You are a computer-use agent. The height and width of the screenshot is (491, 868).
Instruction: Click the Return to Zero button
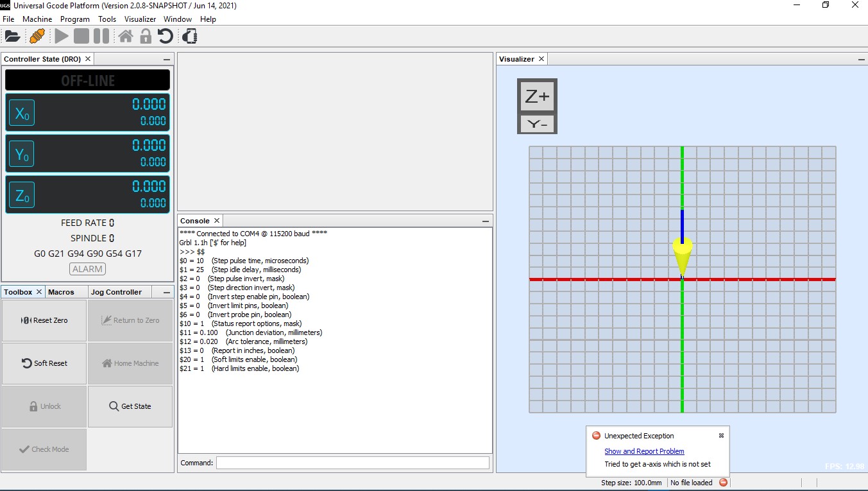pyautogui.click(x=130, y=320)
